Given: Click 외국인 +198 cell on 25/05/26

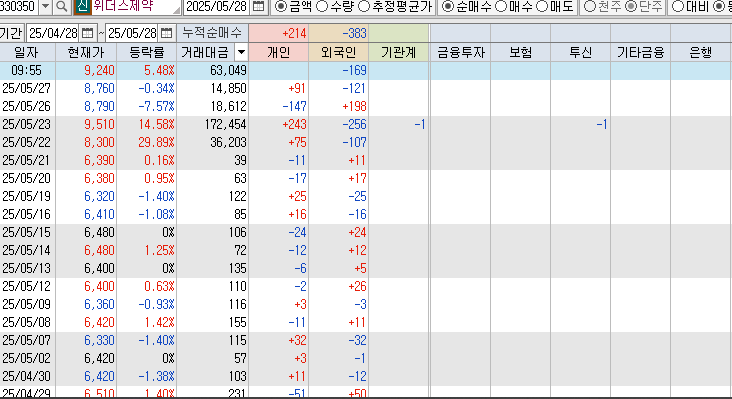Looking at the screenshot, I should coord(354,106).
